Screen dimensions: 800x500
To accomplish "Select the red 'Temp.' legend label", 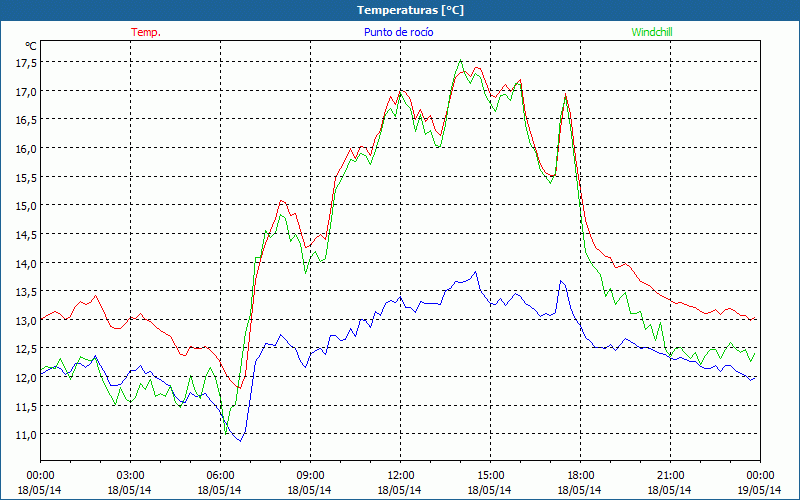I will [x=146, y=32].
